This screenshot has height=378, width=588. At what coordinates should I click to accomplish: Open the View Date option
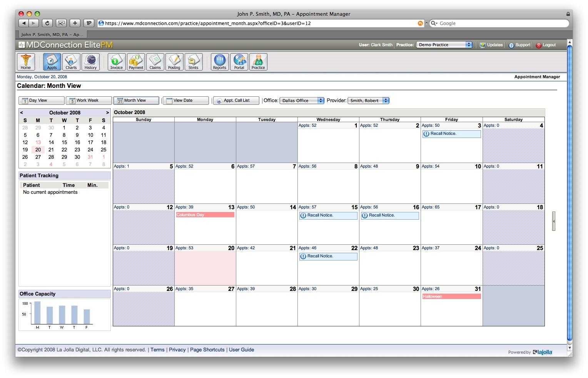(x=186, y=101)
